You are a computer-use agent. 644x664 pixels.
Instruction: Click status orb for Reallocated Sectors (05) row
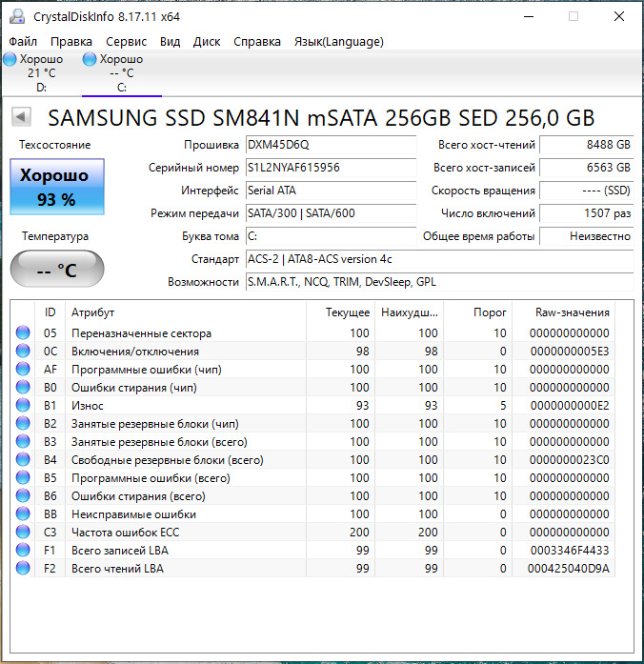(23, 333)
